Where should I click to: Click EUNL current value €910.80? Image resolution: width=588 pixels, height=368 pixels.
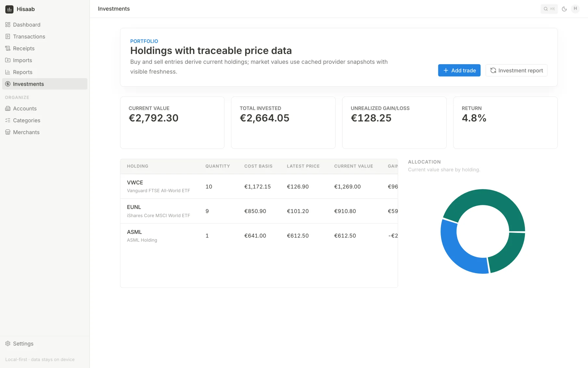tap(345, 211)
